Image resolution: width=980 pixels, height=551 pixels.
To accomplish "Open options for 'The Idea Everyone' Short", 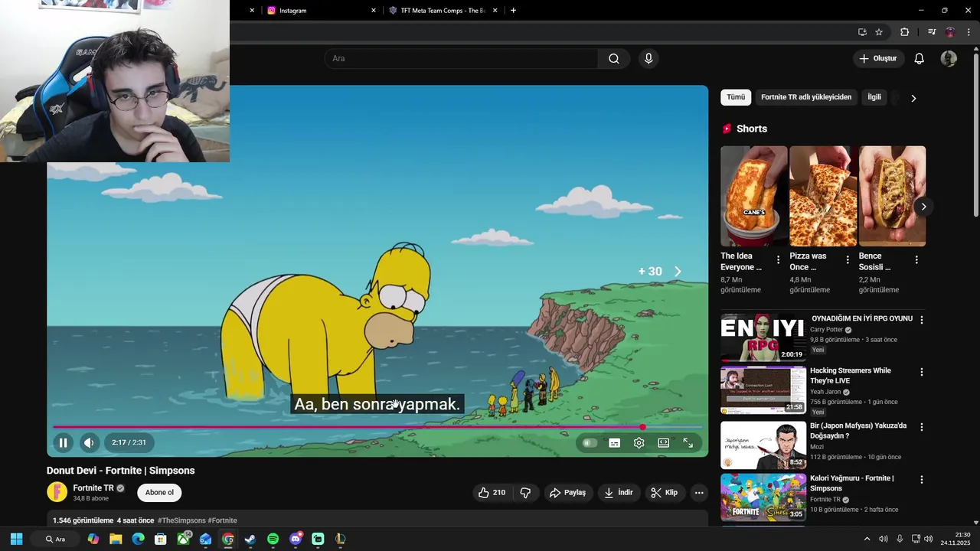I will pos(779,260).
